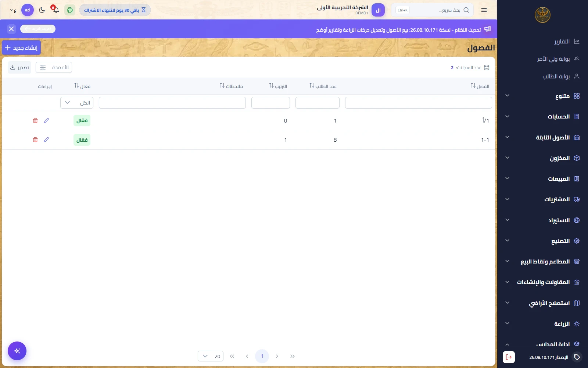Image resolution: width=588 pixels, height=368 pixels.
Task: Click the company logo in sidebar
Action: click(x=542, y=15)
